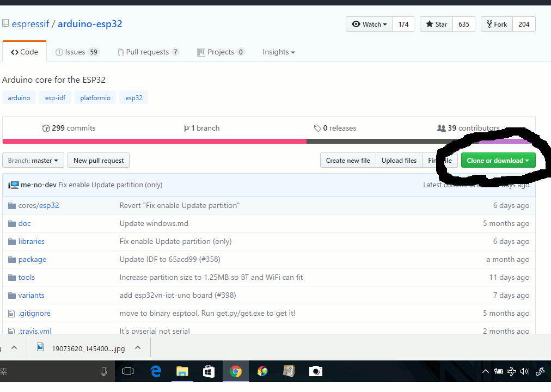View the 635 stargazers count
Viewport: 551px width, 392px height.
tap(464, 24)
